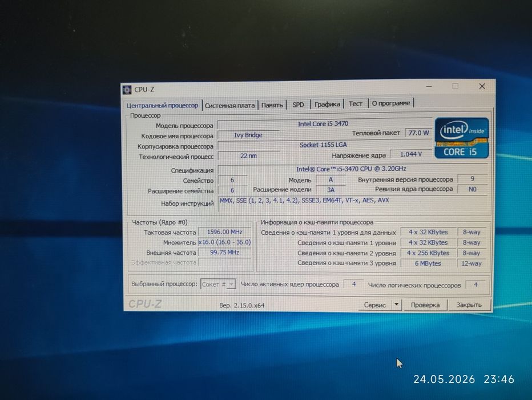This screenshot has height=400, width=532.
Task: Click the core voltage value 1.044 V
Action: 411,154
